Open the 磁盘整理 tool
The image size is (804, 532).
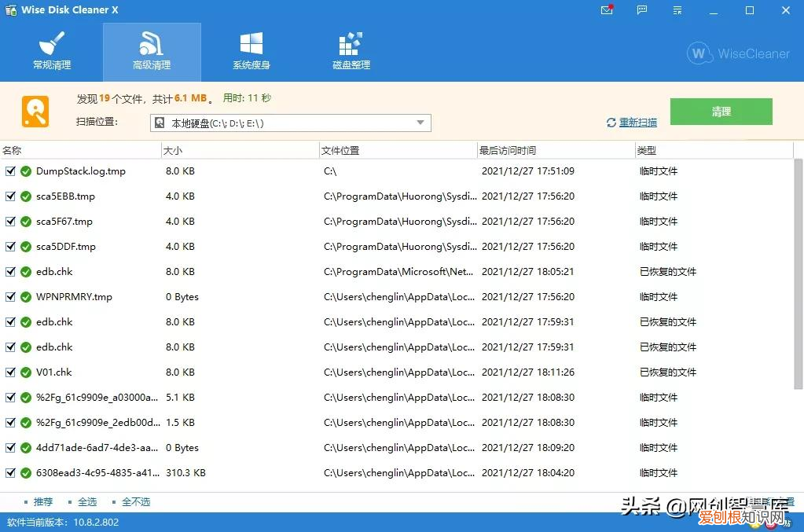(351, 51)
